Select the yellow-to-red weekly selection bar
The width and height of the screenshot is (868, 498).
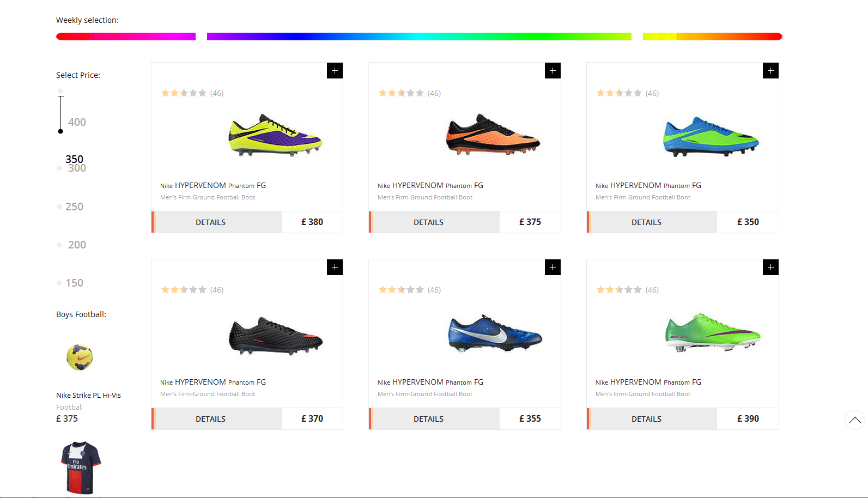(x=713, y=37)
